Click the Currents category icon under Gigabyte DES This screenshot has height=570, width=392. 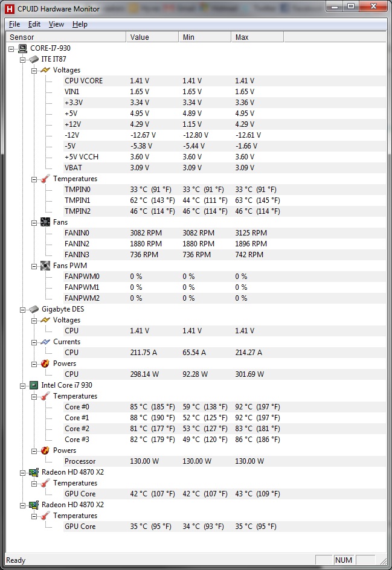tap(45, 342)
